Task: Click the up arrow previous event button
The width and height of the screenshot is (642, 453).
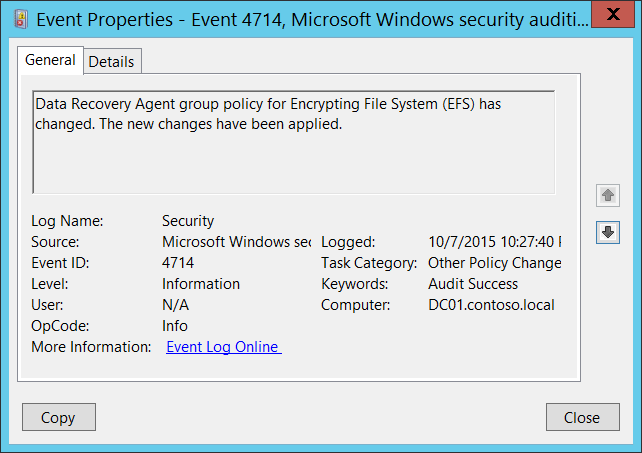Action: pos(607,195)
